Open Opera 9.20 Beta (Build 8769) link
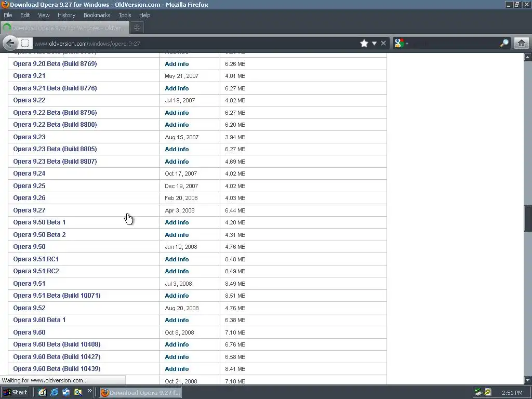 point(55,64)
